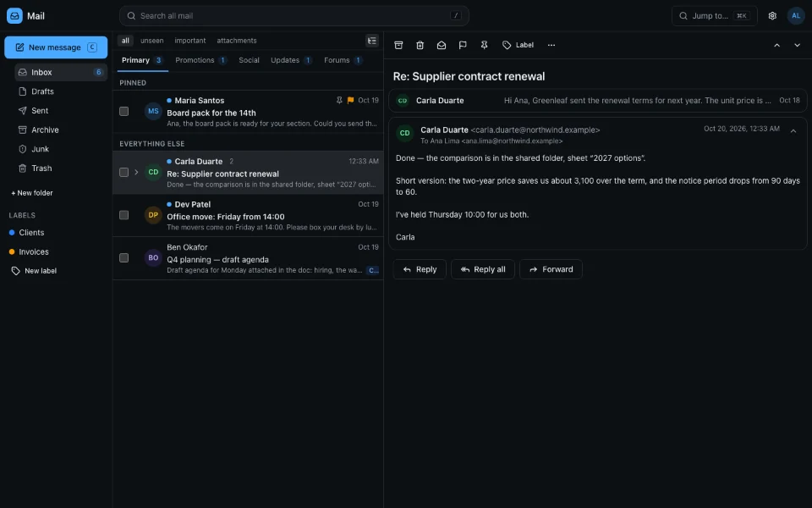The image size is (812, 508).
Task: Filter the list by attachments
Action: tap(237, 41)
